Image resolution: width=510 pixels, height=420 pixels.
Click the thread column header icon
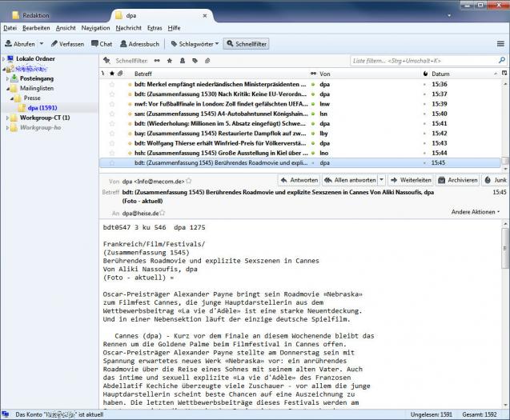point(103,74)
